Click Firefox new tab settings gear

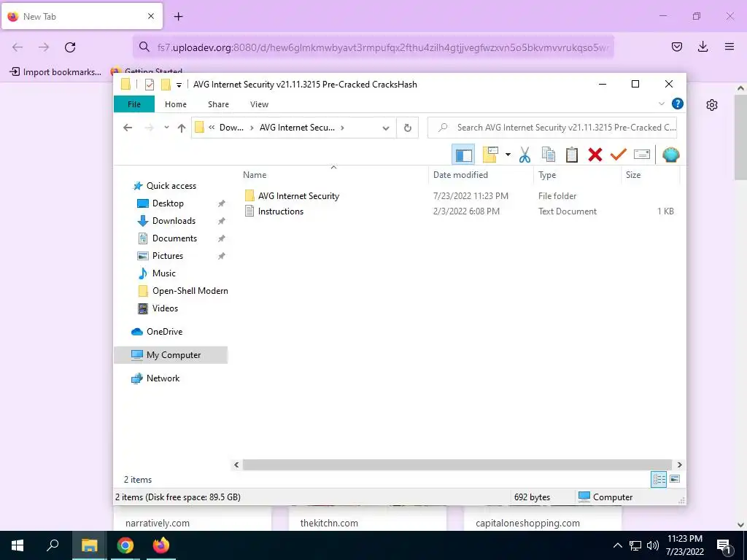[x=712, y=105]
